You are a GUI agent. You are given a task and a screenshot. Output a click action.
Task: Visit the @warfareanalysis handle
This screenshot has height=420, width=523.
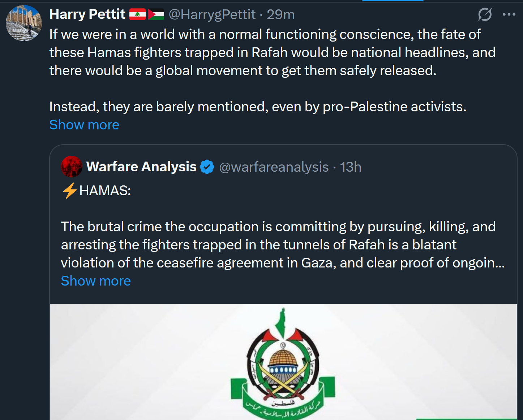(x=274, y=167)
